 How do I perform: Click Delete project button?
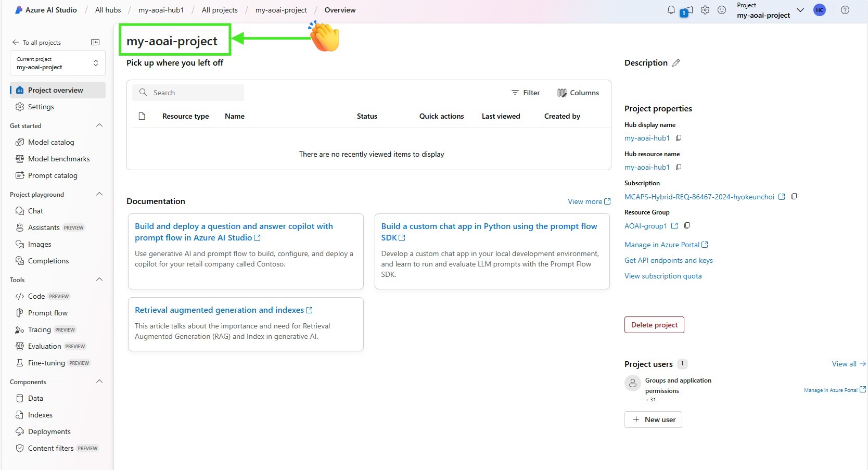coord(654,325)
